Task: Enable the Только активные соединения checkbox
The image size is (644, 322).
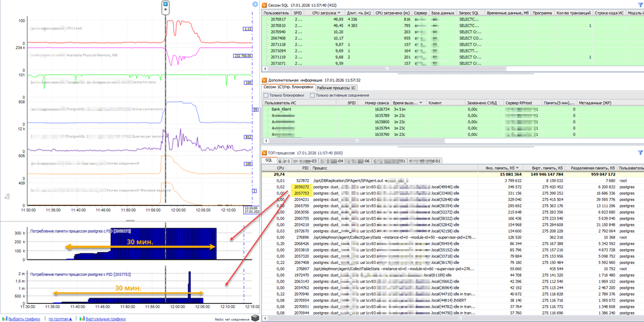Action: [x=313, y=95]
